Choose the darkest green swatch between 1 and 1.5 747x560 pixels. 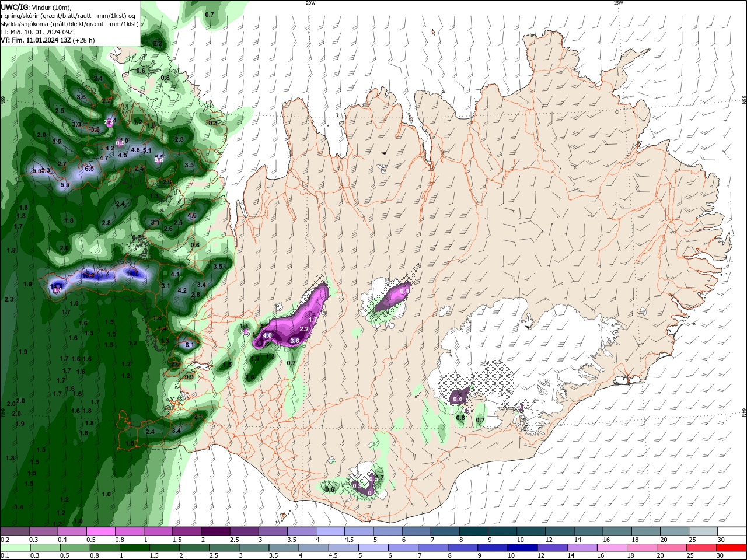coord(134,548)
